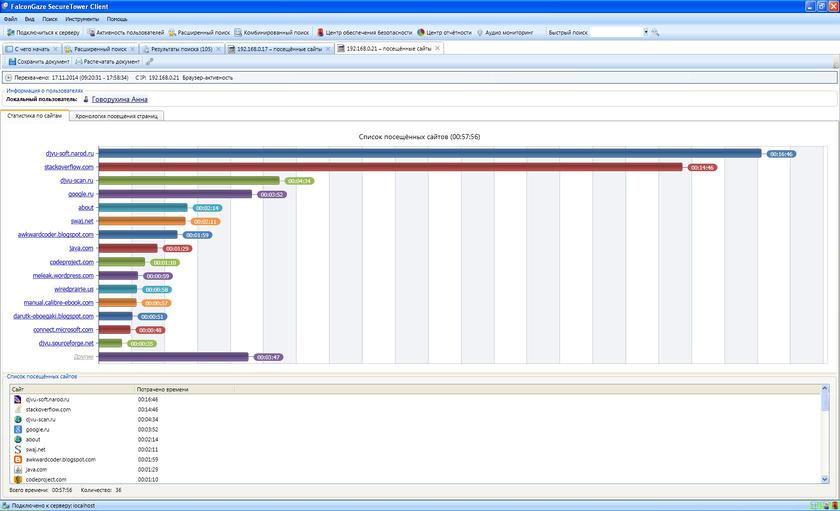This screenshot has height=511, width=840.
Task: Open the Report Center toolbar icon
Action: click(x=421, y=32)
